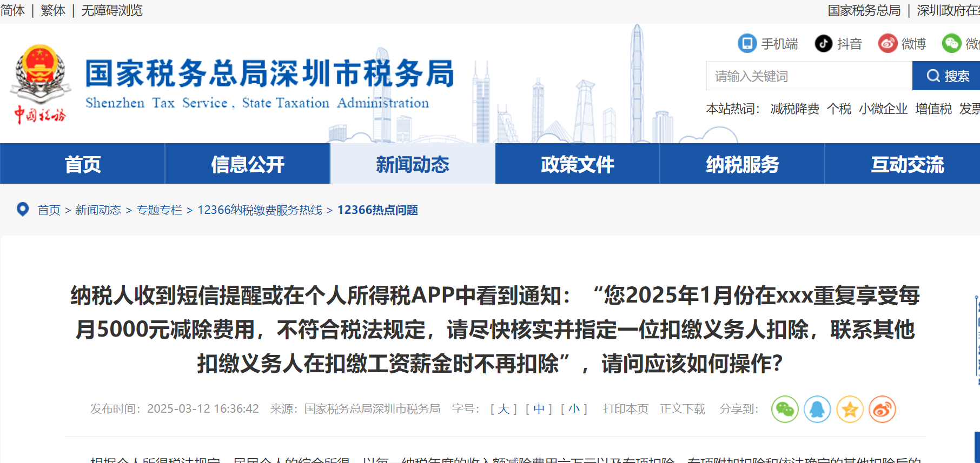This screenshot has width=980, height=463.
Task: Set font size to 中
Action: click(x=539, y=409)
